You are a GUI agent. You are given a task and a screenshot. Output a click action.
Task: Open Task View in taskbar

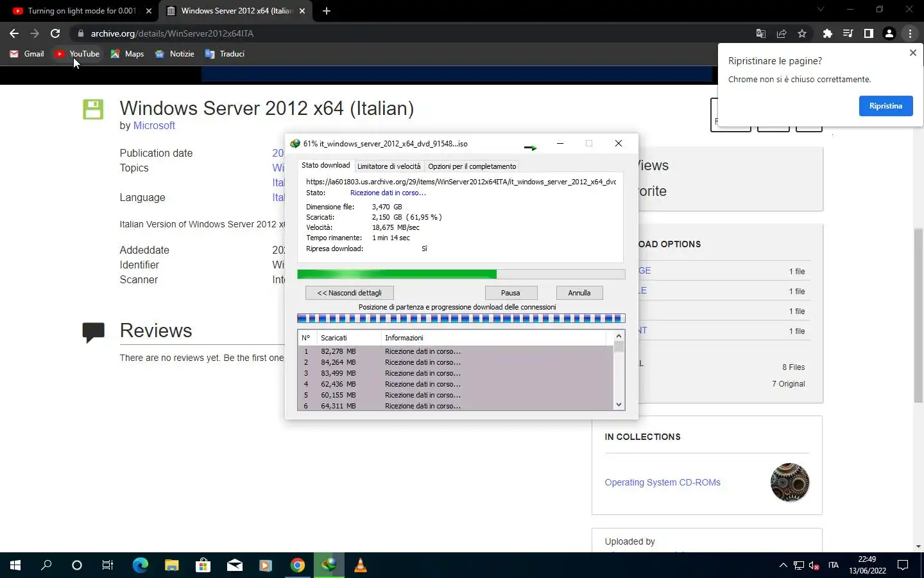pyautogui.click(x=108, y=565)
